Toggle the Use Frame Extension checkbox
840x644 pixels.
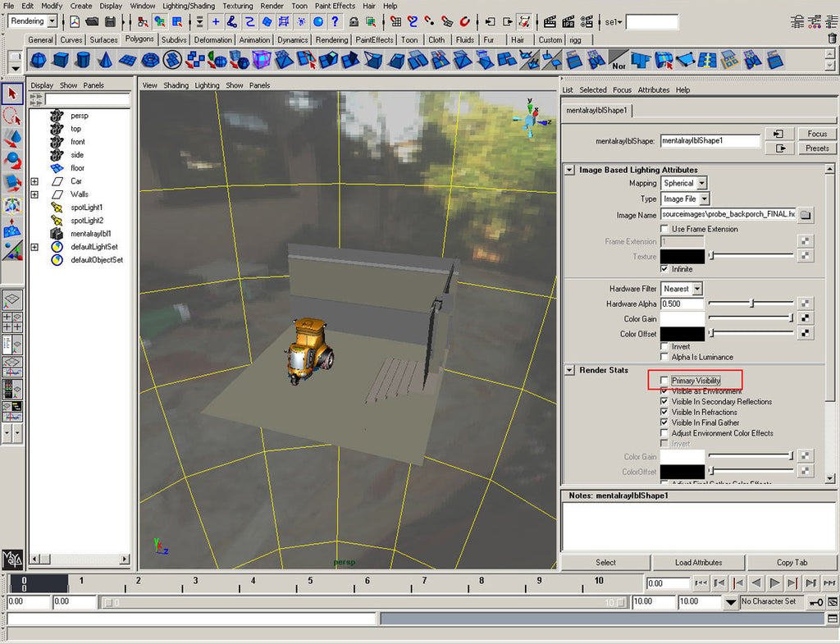point(664,229)
